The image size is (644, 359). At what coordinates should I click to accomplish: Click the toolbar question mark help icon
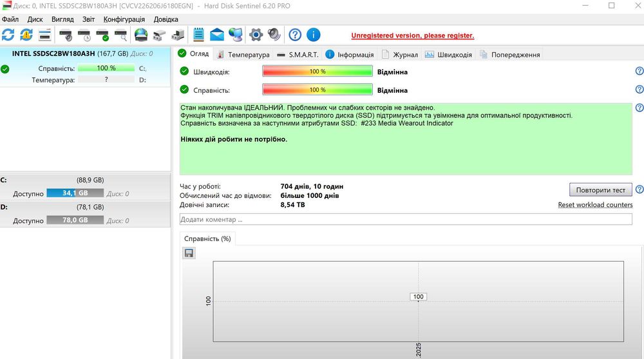point(295,35)
